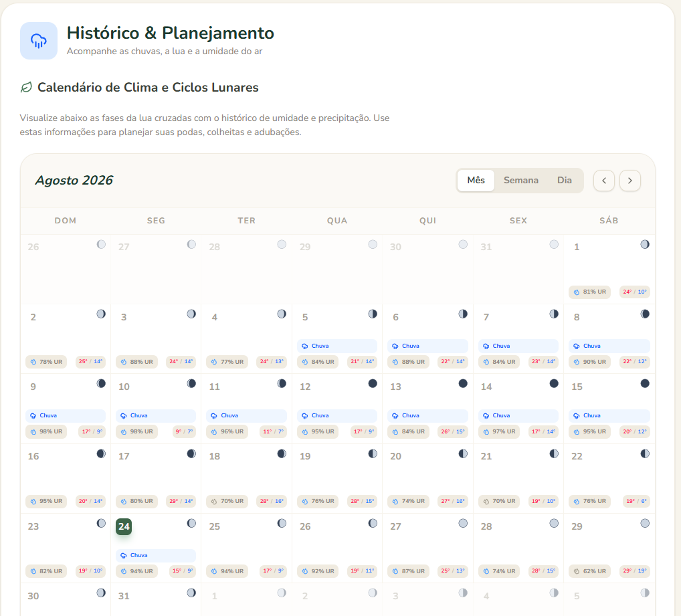Screen dimensions: 681x616
Task: Select highlighted day 24
Action: tap(124, 526)
